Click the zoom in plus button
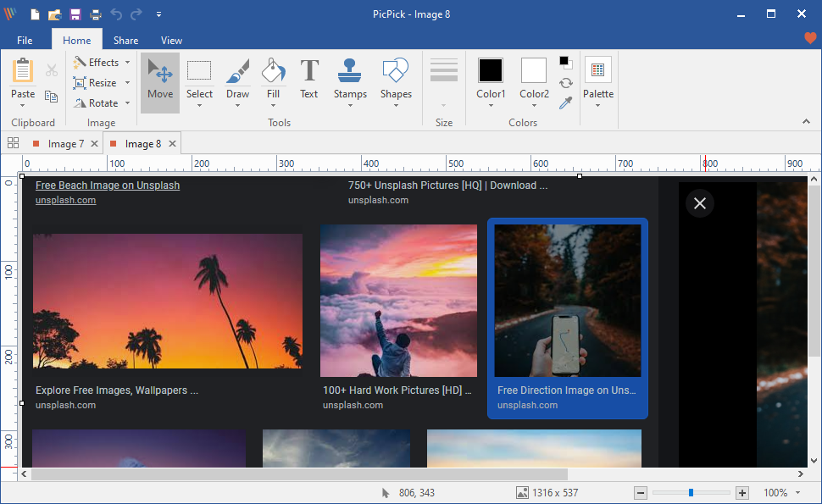This screenshot has height=504, width=822. pos(741,492)
